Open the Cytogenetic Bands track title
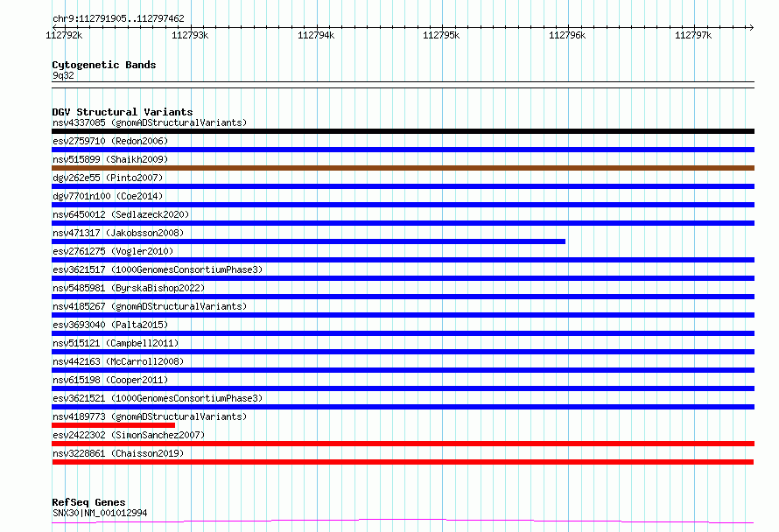 click(104, 65)
